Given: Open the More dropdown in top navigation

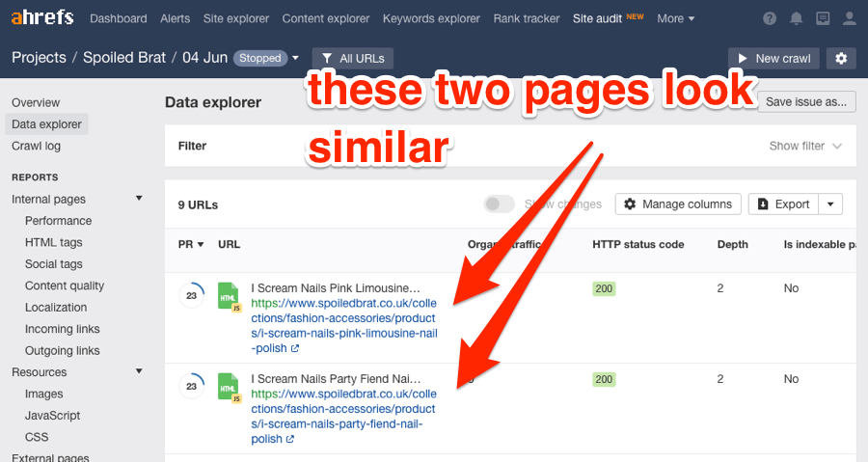Looking at the screenshot, I should point(675,19).
